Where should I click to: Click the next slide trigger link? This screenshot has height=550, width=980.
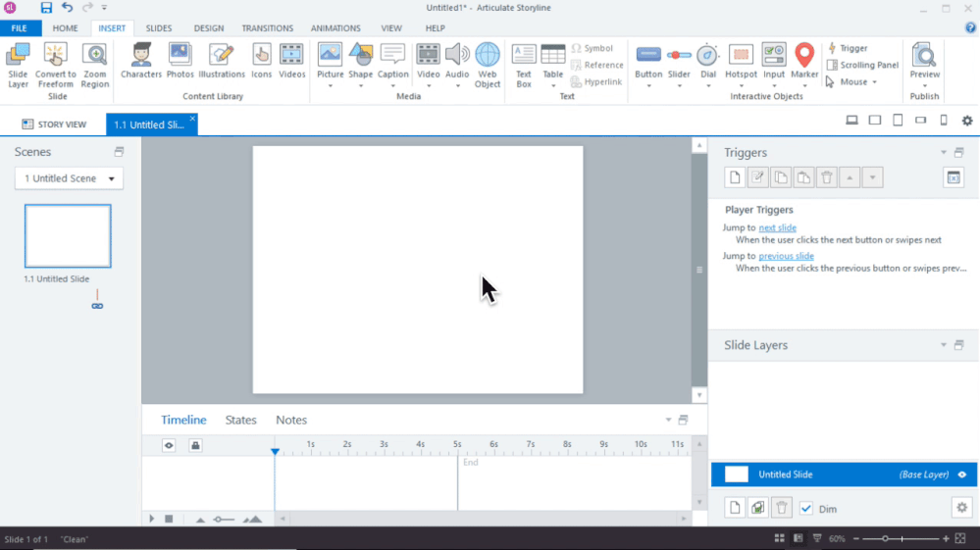[777, 227]
